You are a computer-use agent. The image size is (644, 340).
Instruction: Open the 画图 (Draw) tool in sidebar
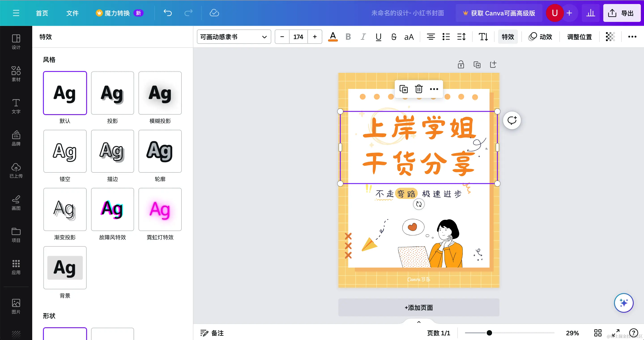click(16, 202)
